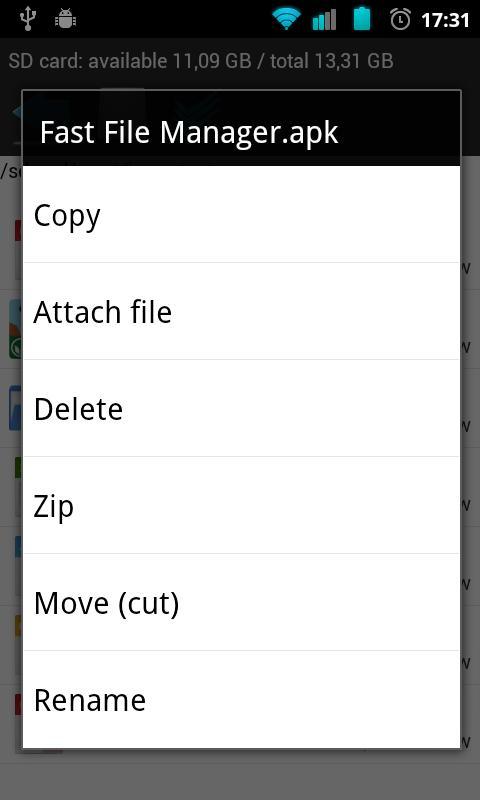Tap the dimmed /sd path text at left
480x800 pixels.
coord(11,171)
